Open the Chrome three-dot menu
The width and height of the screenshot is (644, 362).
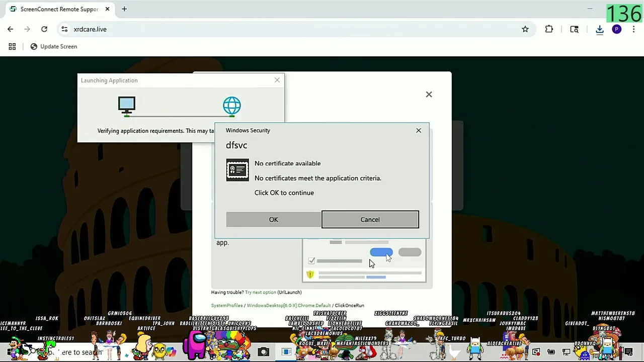(633, 29)
